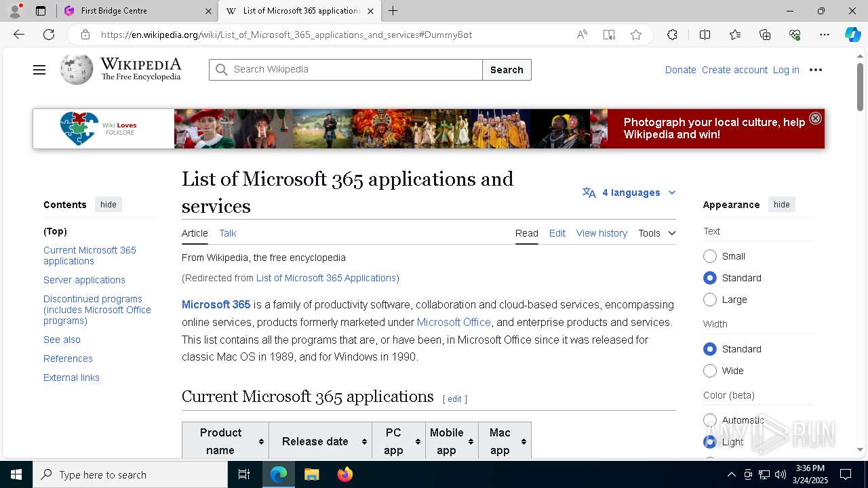Click the browser Back arrow
This screenshot has width=868, height=488.
[19, 35]
